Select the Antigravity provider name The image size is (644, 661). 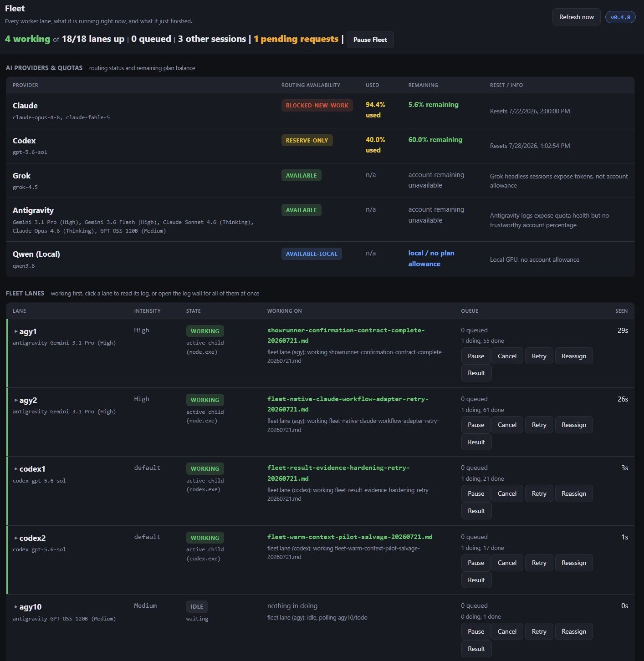pyautogui.click(x=33, y=210)
